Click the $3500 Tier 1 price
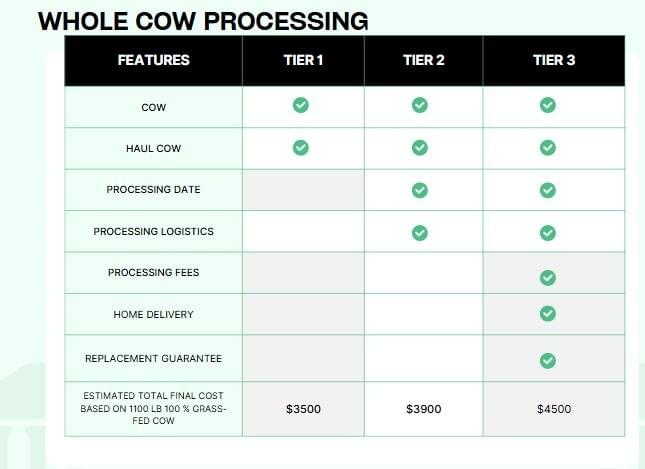This screenshot has width=645, height=469. (x=303, y=409)
